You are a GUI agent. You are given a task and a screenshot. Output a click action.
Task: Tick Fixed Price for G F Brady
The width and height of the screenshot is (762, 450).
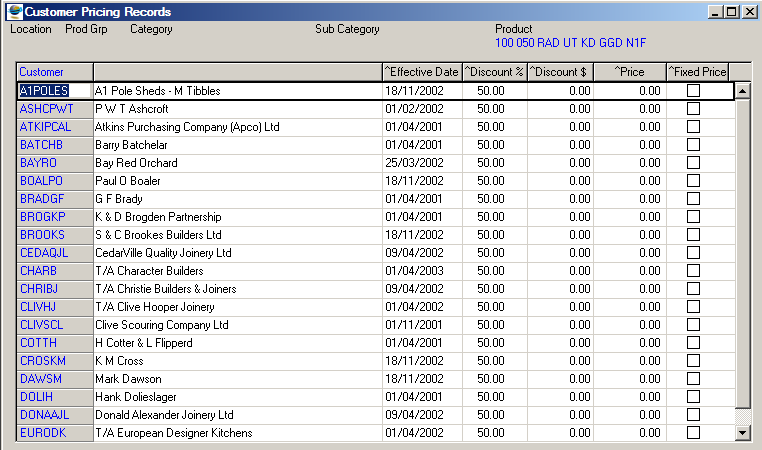[x=693, y=199]
